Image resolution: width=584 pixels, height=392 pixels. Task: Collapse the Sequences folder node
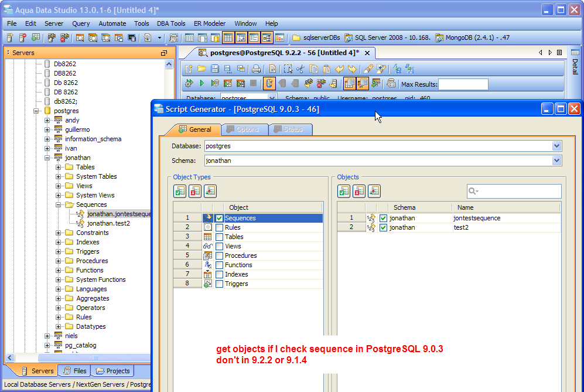click(x=59, y=204)
